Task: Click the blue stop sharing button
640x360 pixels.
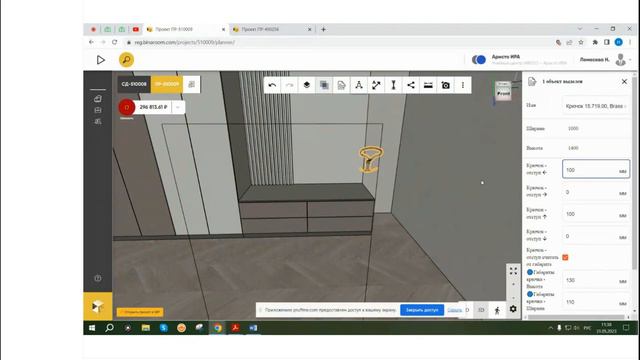Action: click(x=422, y=310)
